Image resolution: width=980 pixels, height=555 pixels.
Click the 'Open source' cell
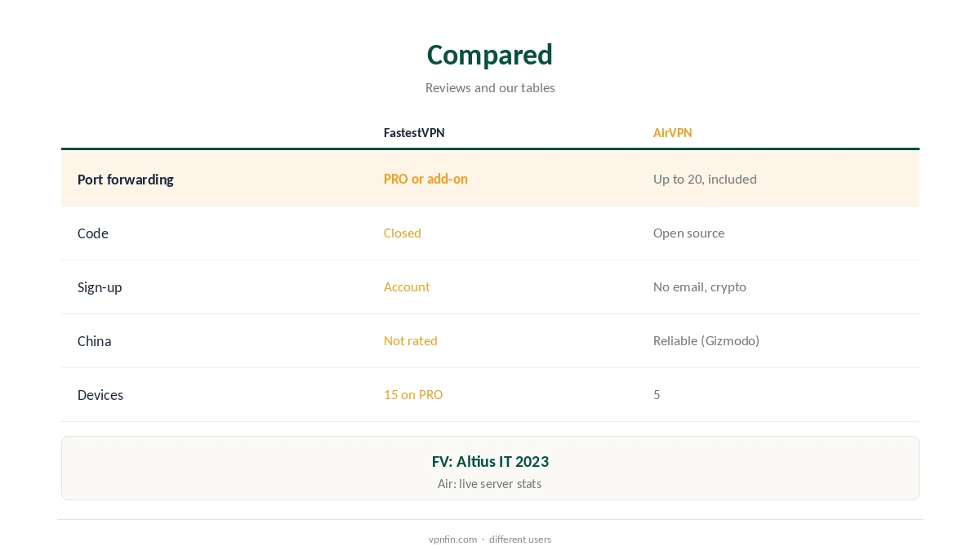(x=688, y=233)
